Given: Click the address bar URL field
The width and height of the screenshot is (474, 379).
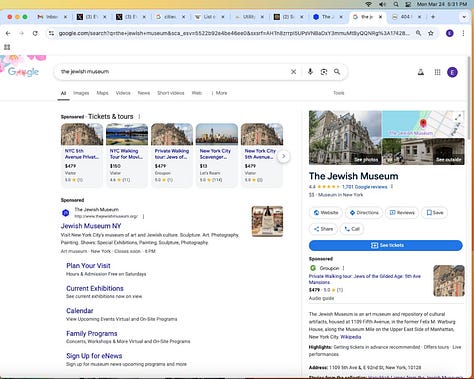Looking at the screenshot, I should (233, 33).
